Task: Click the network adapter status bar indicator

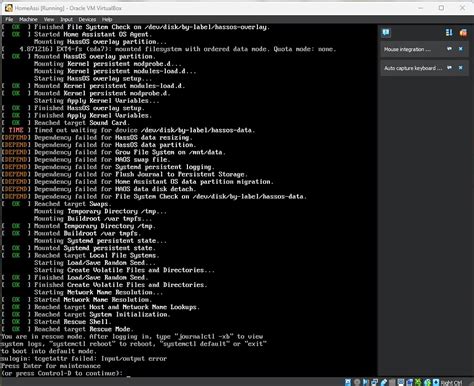Action: [x=374, y=382]
